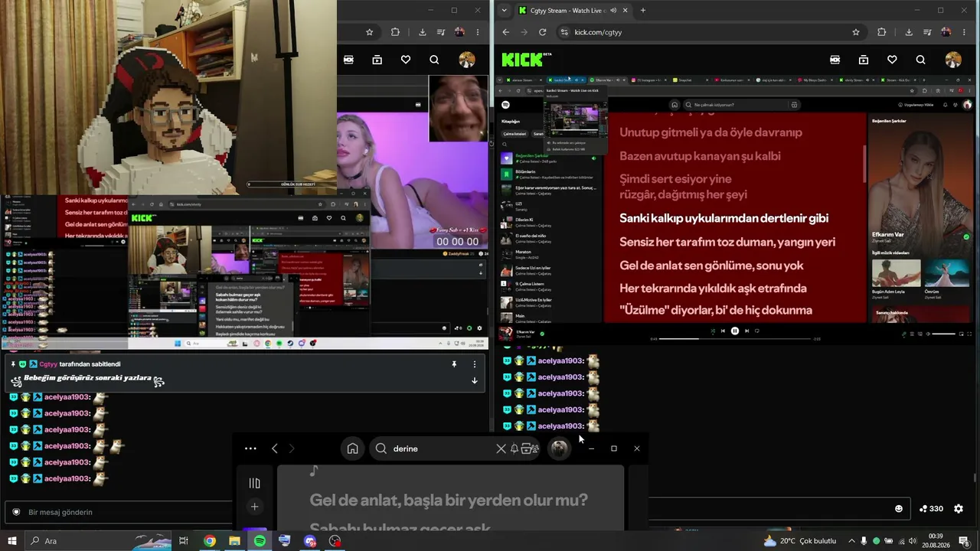Open the Spotify home page in the front window

352,448
